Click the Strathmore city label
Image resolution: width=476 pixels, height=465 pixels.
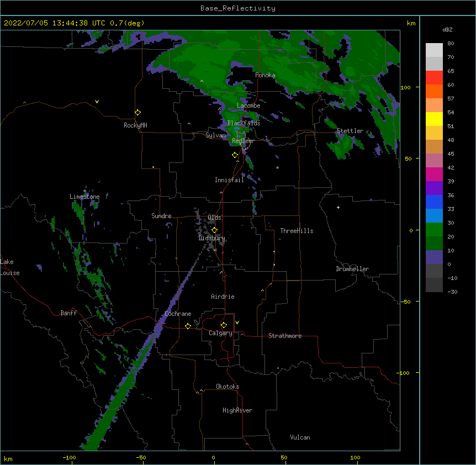pyautogui.click(x=285, y=336)
